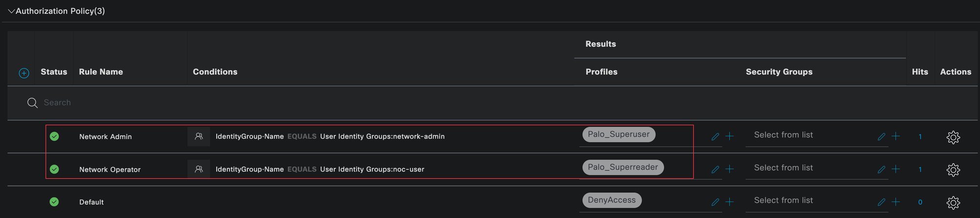The width and height of the screenshot is (980, 218).
Task: Click hits count for Network Admin rule
Action: click(x=920, y=136)
